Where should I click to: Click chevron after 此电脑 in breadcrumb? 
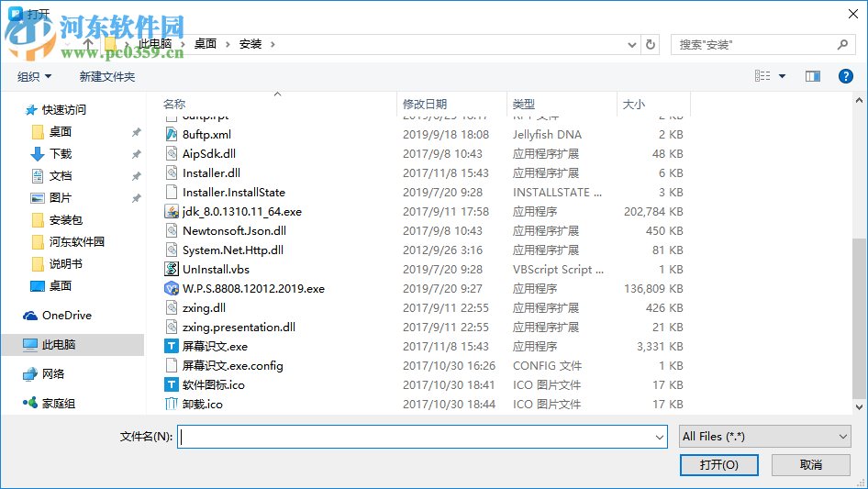183,44
